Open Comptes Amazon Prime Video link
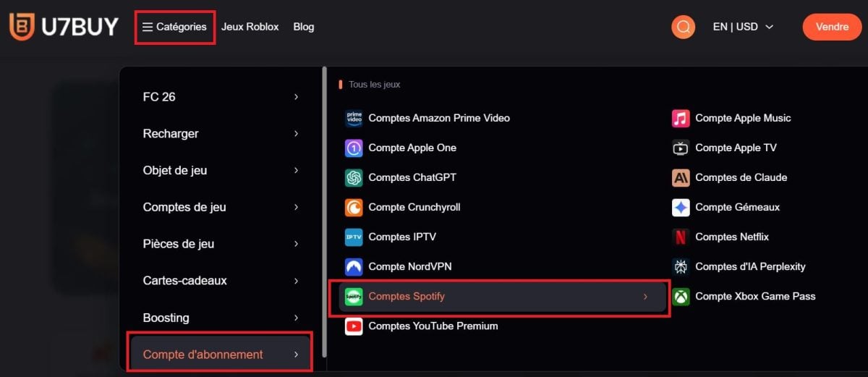Image resolution: width=868 pixels, height=377 pixels. click(x=439, y=118)
